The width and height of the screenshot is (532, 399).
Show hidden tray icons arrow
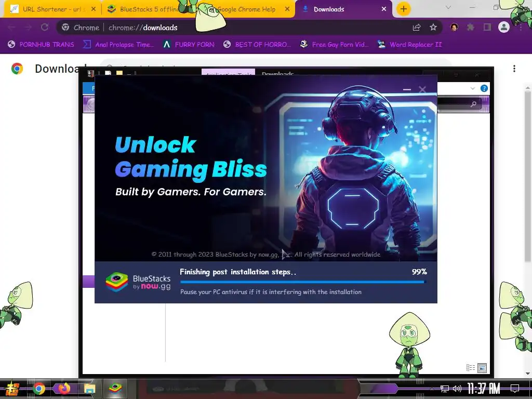(432, 389)
